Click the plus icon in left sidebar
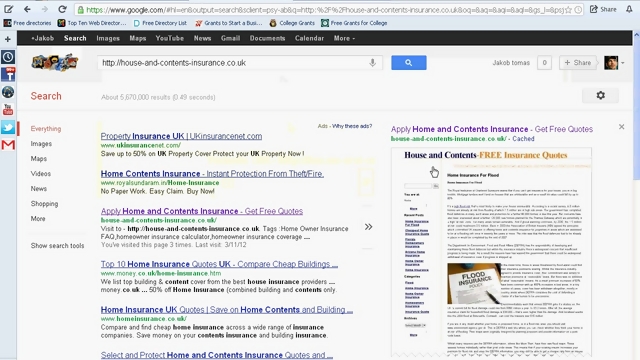The image size is (640, 360). tap(8, 39)
